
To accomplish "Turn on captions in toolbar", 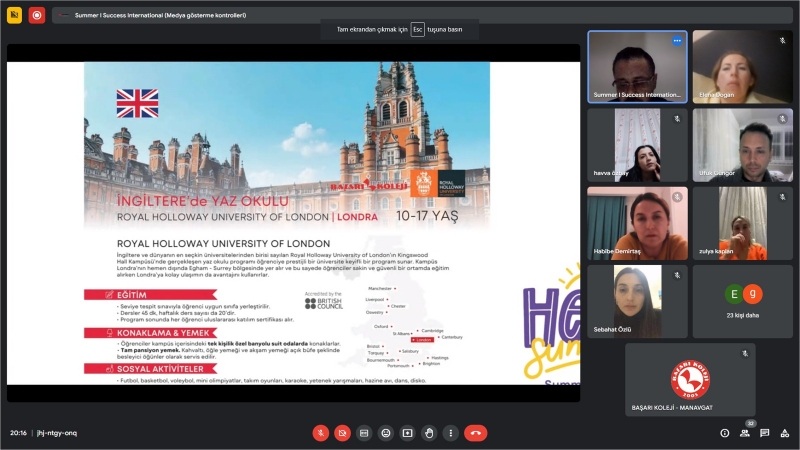I will tap(364, 433).
